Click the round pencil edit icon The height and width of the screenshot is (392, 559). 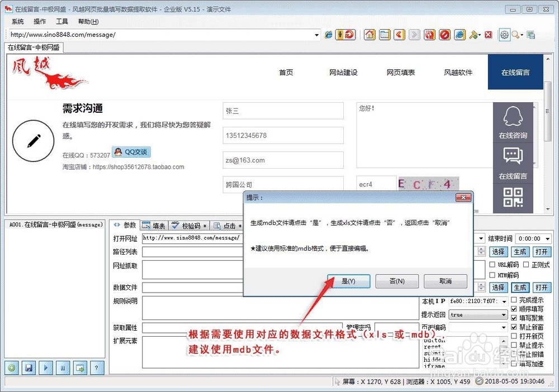tap(33, 141)
